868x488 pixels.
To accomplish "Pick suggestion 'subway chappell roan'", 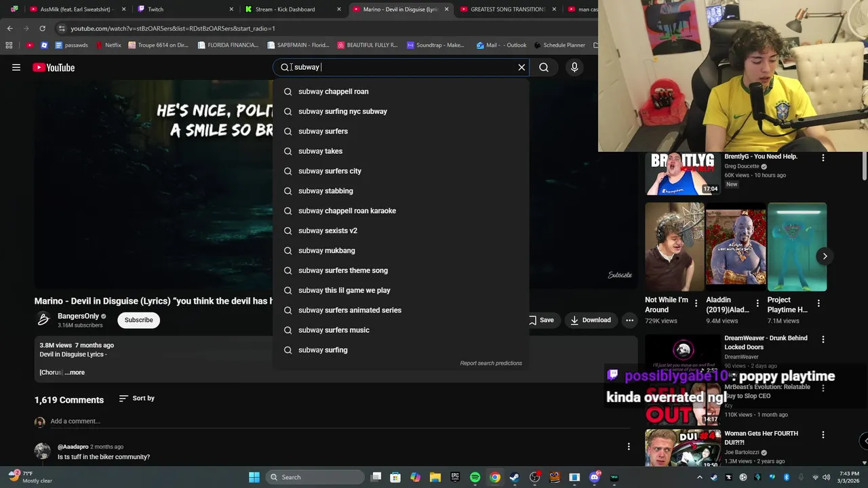I will pyautogui.click(x=401, y=91).
